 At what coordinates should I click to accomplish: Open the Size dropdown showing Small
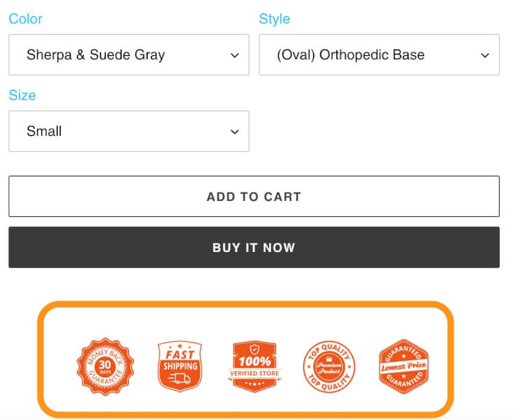[129, 131]
